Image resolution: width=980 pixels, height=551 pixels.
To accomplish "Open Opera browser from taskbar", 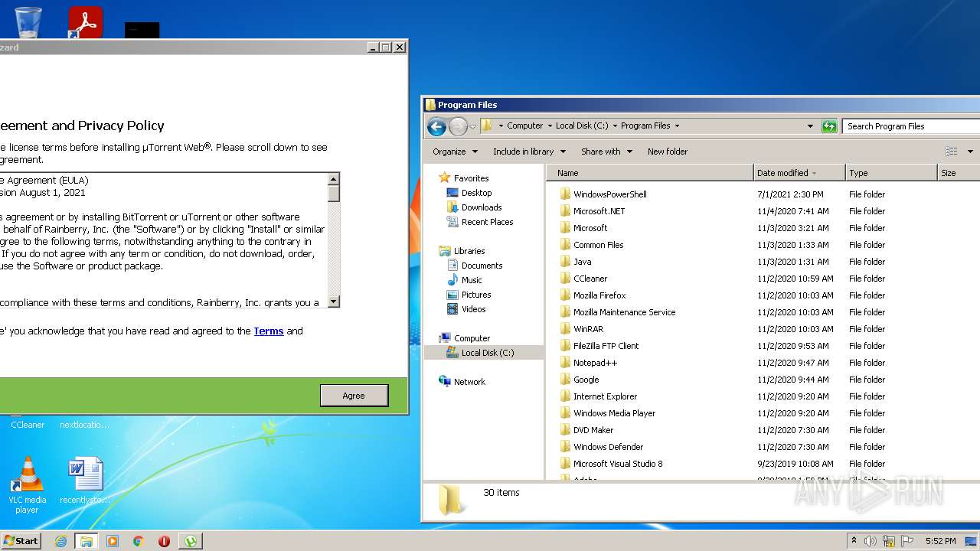I will pos(164,541).
